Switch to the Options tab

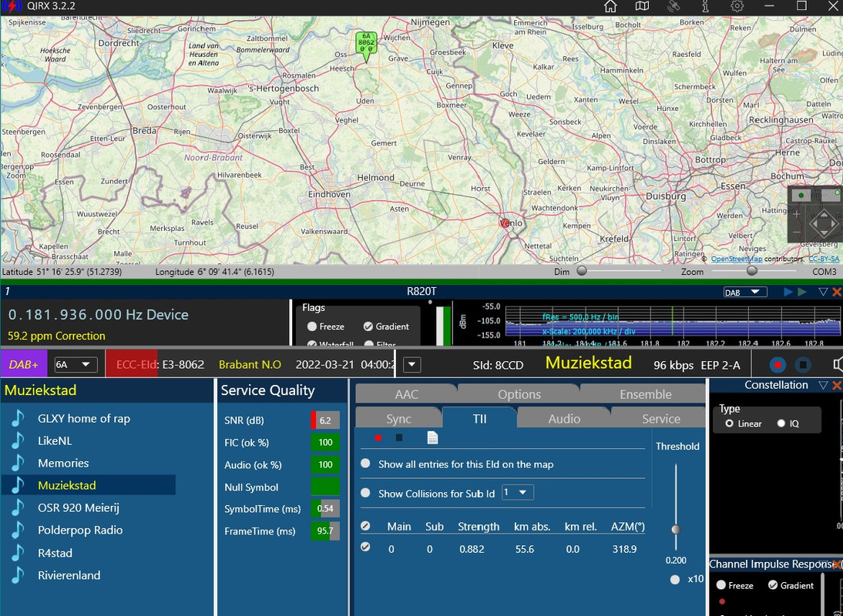tap(519, 394)
